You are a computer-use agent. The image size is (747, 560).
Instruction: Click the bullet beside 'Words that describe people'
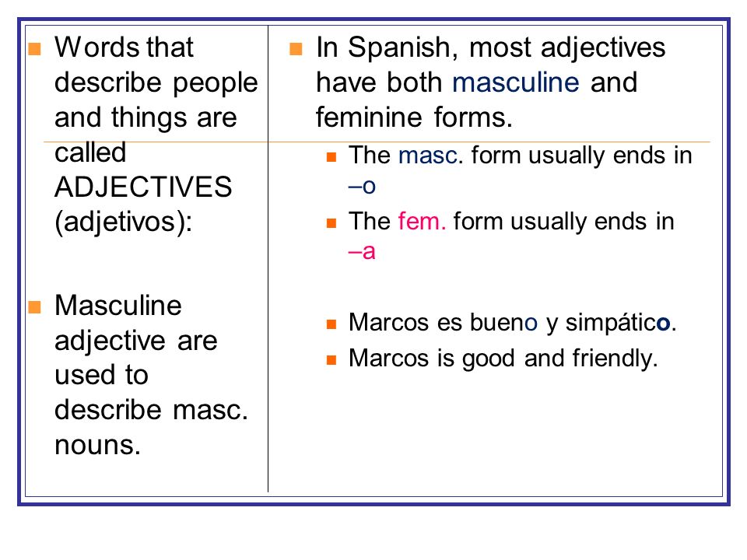(x=35, y=48)
